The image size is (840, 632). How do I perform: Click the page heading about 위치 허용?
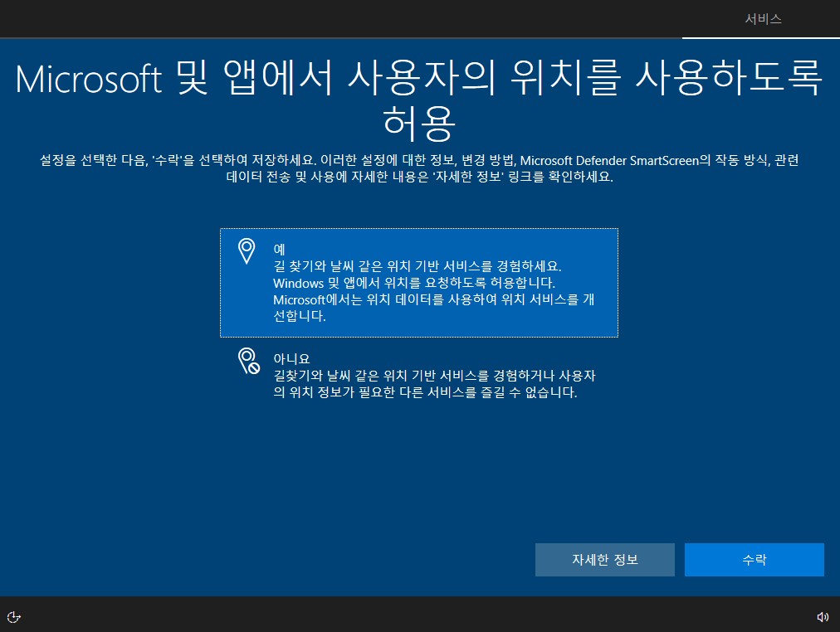point(419,100)
